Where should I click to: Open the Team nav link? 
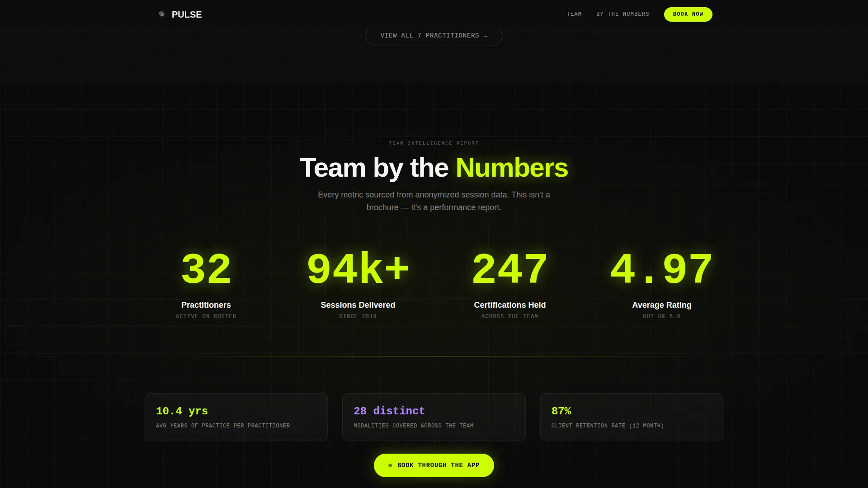[574, 14]
